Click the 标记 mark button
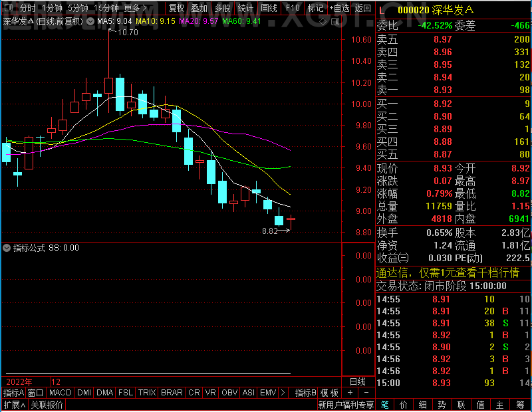The height and width of the screenshot is (412, 532). [315, 8]
